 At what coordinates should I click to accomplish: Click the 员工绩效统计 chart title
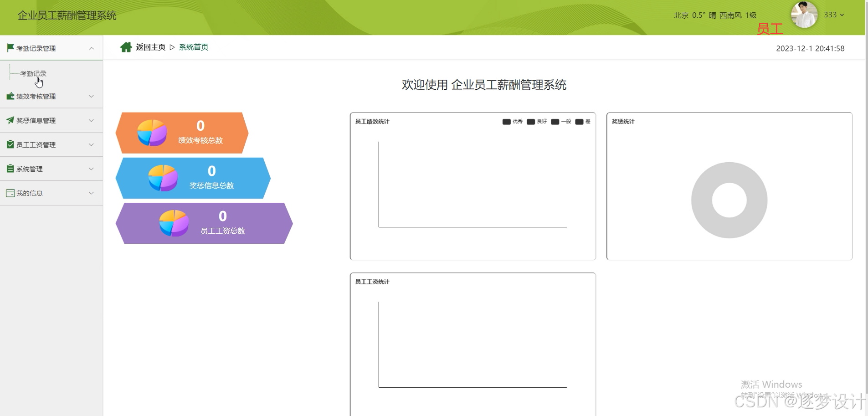click(x=372, y=122)
